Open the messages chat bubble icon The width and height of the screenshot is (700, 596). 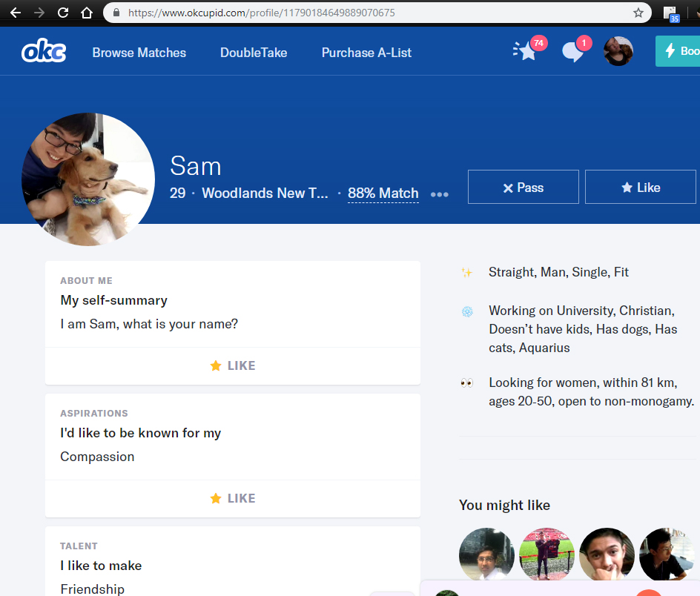[572, 52]
